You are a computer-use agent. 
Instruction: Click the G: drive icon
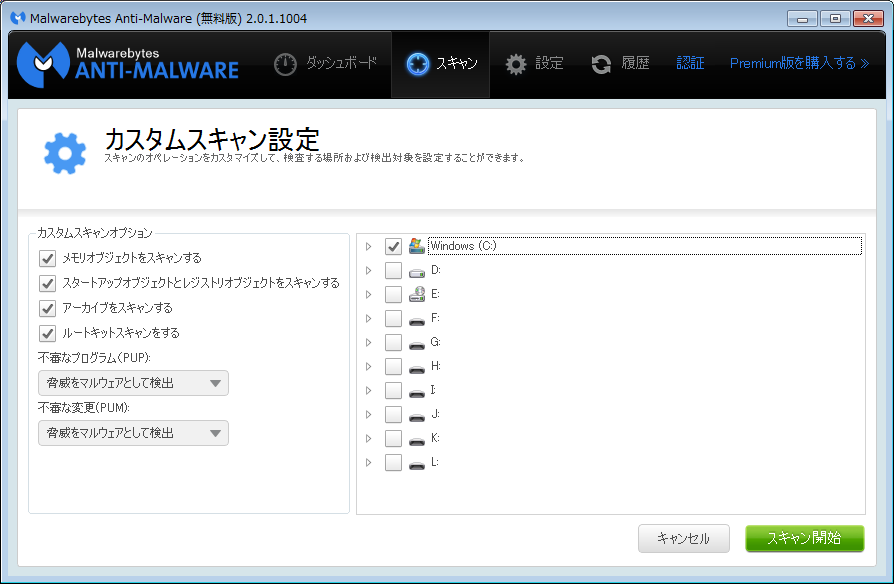pyautogui.click(x=417, y=345)
